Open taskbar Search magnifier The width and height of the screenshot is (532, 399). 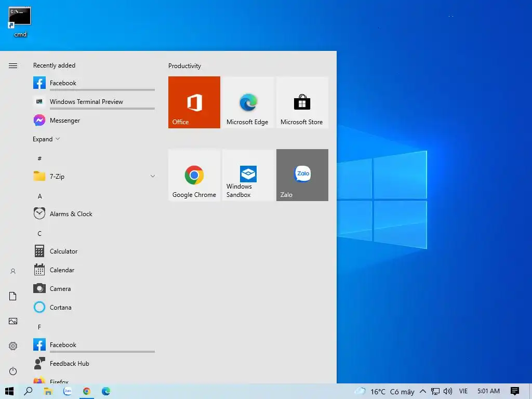28,391
